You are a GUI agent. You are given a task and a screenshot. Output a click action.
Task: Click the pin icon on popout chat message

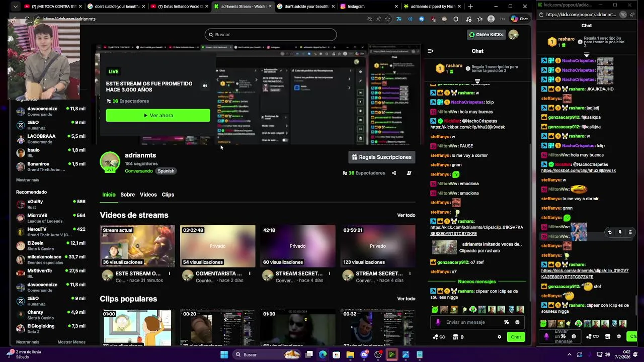click(620, 232)
